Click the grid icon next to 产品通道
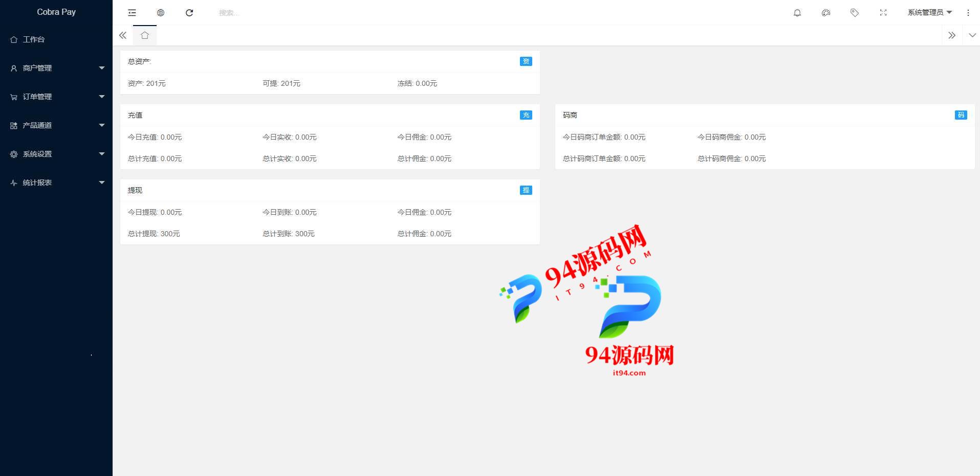This screenshot has width=980, height=476. [x=14, y=125]
